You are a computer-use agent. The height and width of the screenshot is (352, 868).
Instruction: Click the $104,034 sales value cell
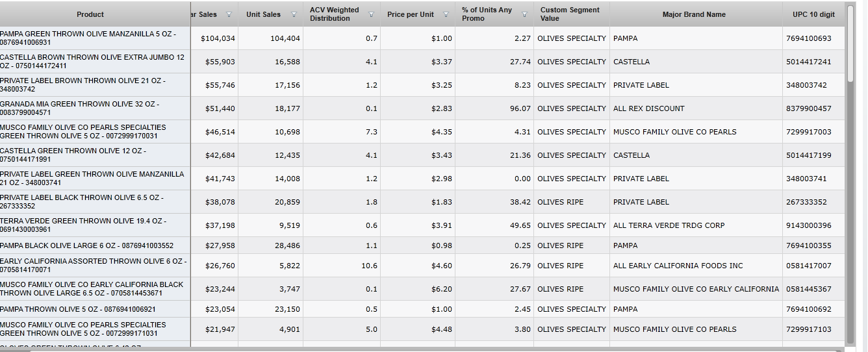(218, 38)
